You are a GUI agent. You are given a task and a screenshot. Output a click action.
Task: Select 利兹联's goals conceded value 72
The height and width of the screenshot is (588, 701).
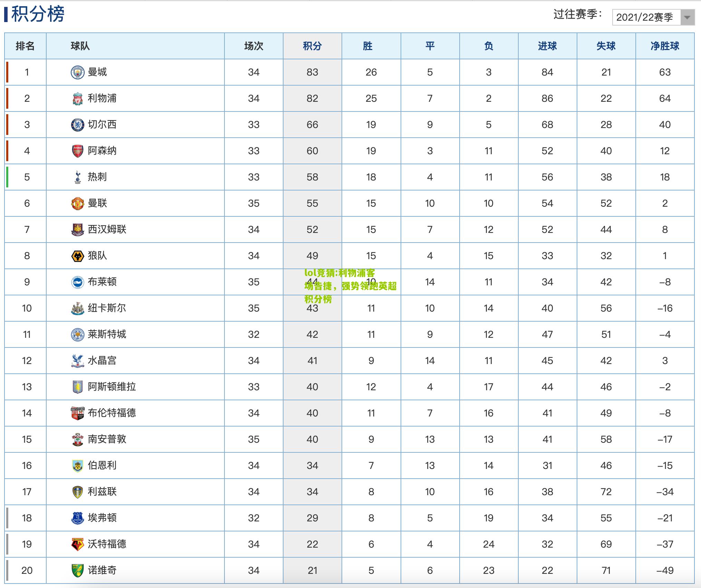(x=606, y=492)
